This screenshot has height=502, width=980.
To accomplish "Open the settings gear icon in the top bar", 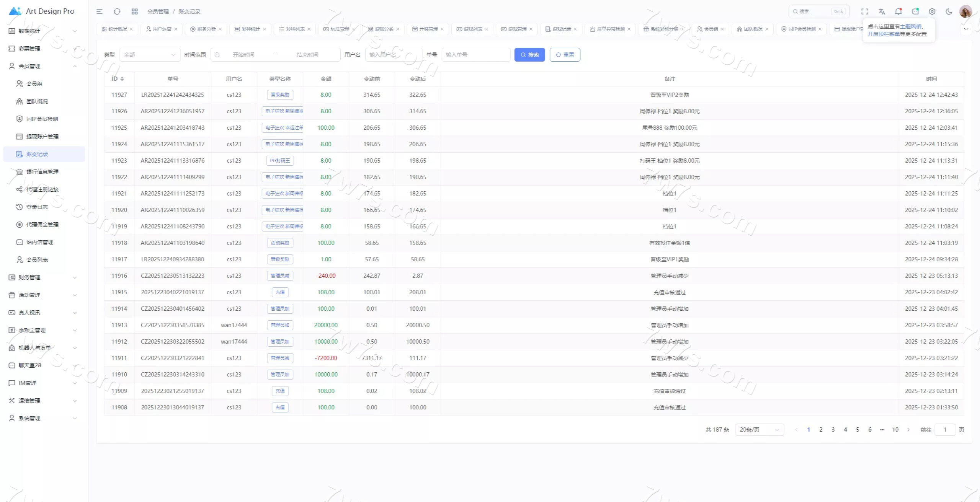I will click(932, 11).
